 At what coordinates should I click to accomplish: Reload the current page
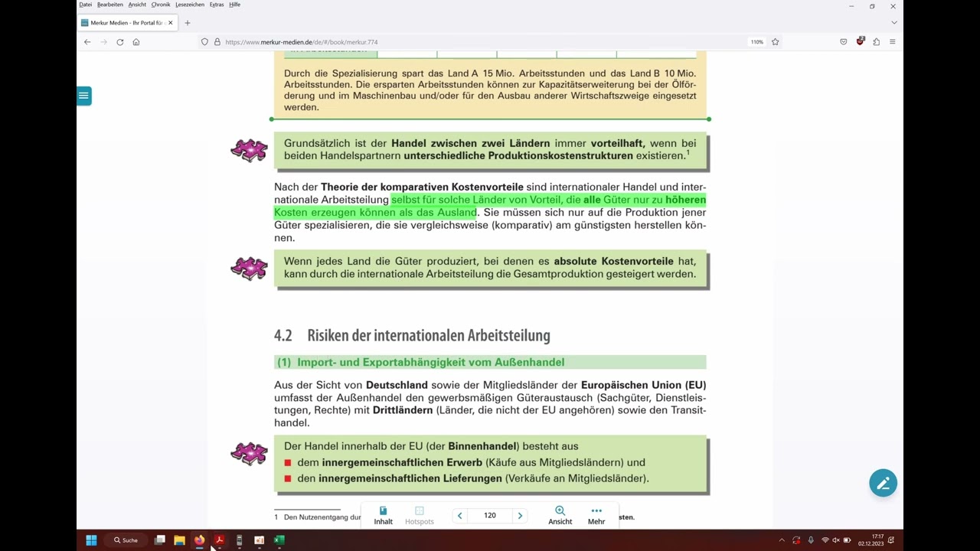coord(120,42)
